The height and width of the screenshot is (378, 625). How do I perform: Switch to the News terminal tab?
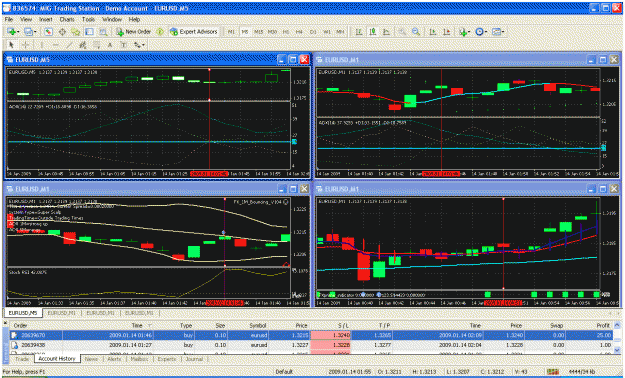pyautogui.click(x=91, y=359)
